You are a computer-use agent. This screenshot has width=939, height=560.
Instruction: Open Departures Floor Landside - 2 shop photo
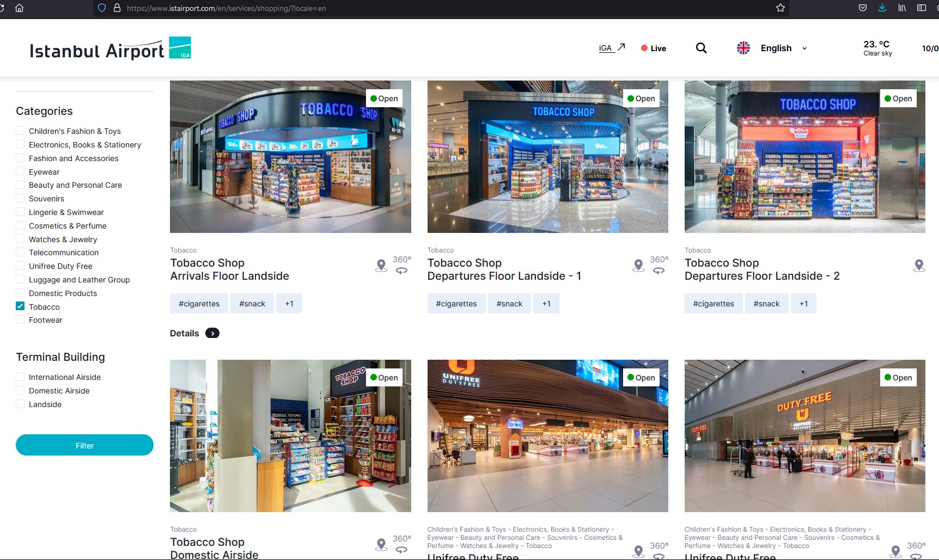point(804,157)
